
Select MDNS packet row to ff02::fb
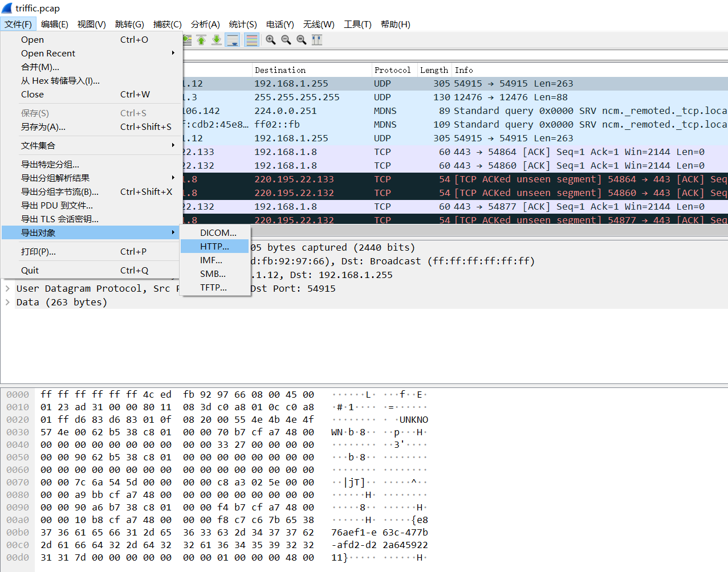point(455,125)
